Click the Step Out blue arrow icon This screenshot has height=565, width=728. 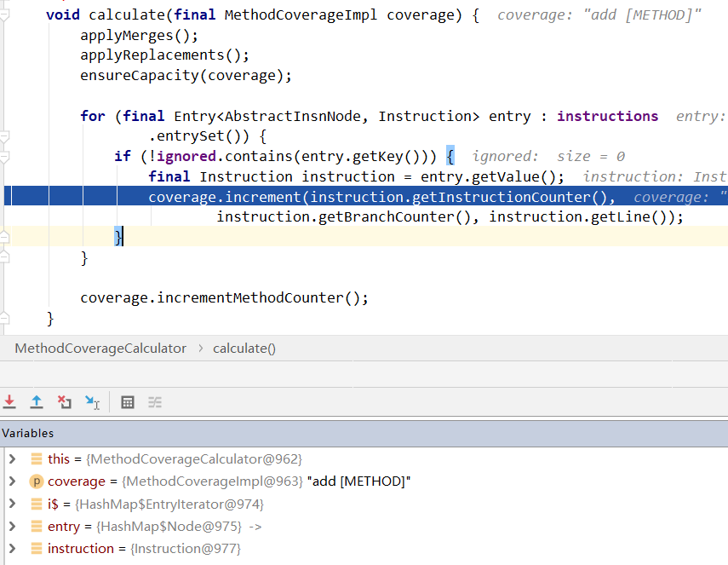37,401
